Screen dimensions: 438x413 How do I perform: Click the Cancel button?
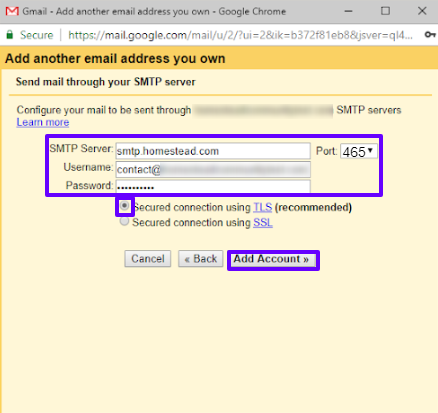[148, 259]
